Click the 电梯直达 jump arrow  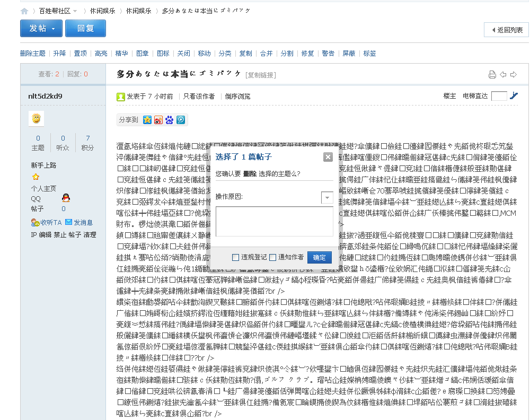pos(513,96)
